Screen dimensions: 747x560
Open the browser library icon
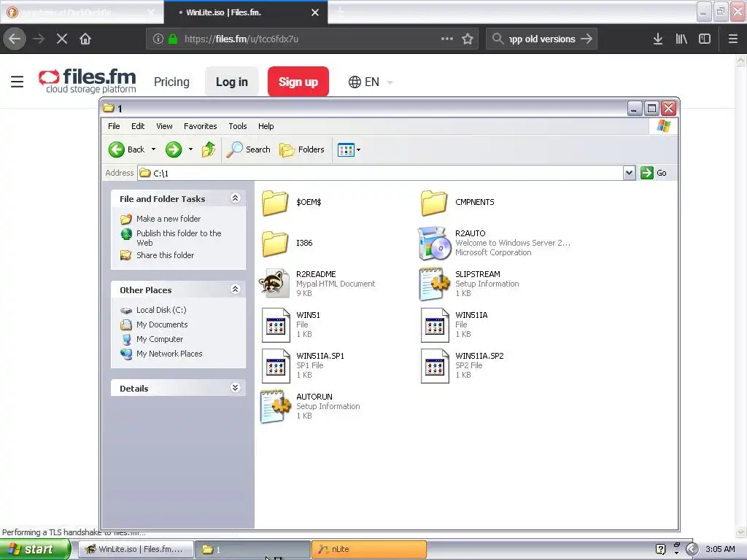(681, 39)
